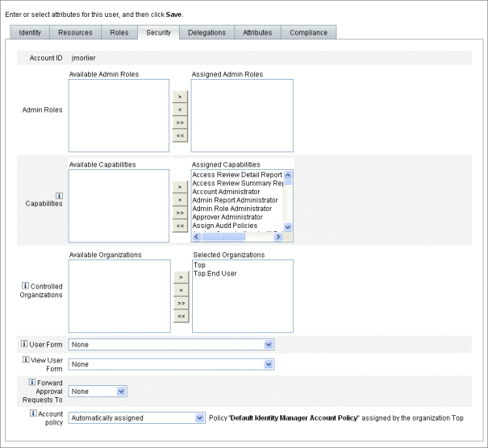
Task: Remove all assigned capabilities with << button
Action: coord(180,226)
